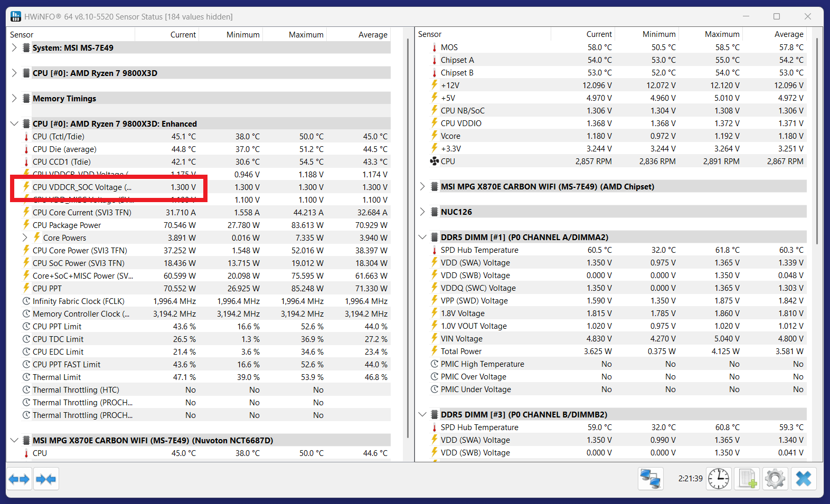Collapse DDR5 DIMM [#1] group

422,237
